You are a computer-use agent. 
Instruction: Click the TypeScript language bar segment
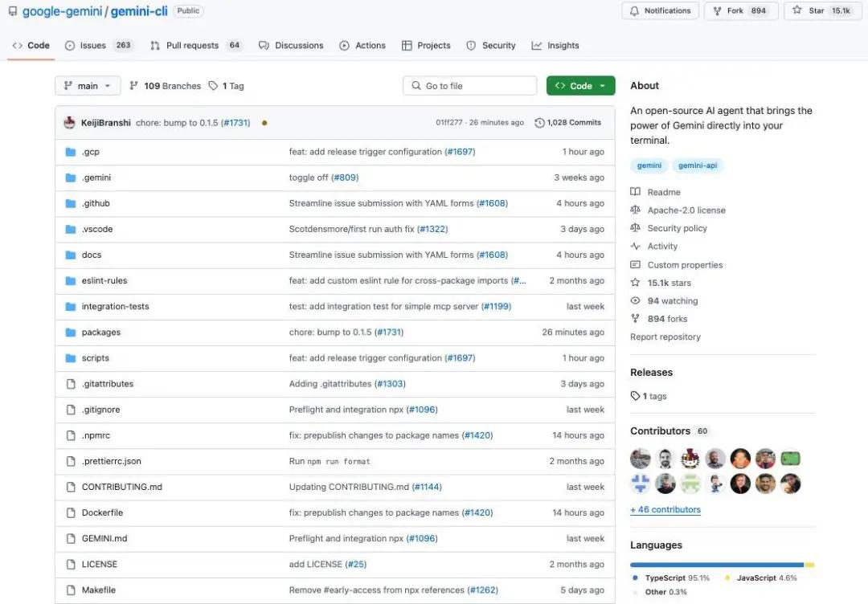(x=716, y=565)
